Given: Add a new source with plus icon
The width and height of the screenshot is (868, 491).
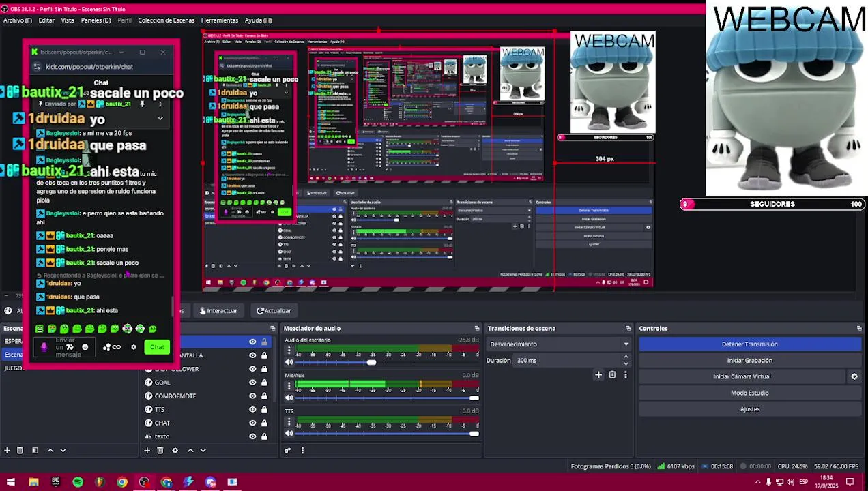Looking at the screenshot, I should coord(147,450).
